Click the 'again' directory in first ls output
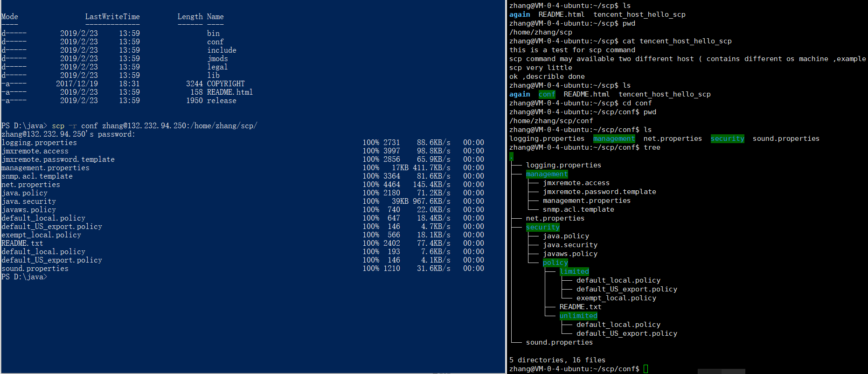Screen dimensions: 868x374 coord(520,14)
